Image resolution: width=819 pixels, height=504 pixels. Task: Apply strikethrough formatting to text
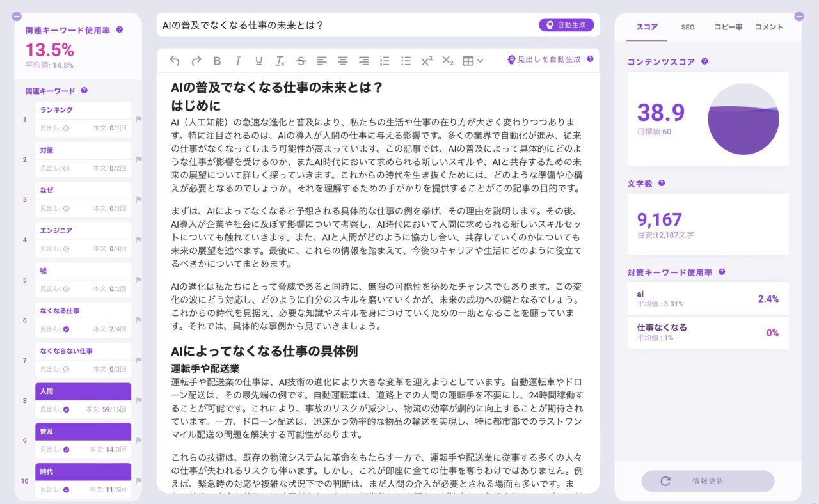[300, 61]
